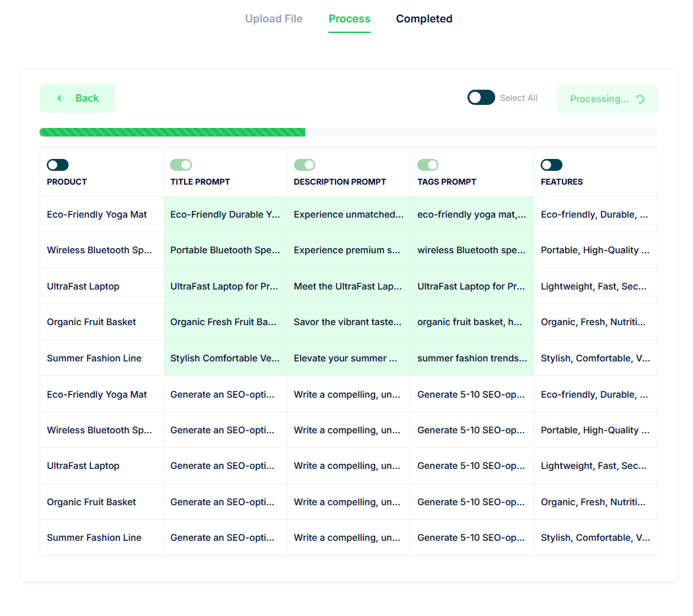This screenshot has width=693, height=616.
Task: Click the TAGS PROMPT column header
Action: pos(447,182)
